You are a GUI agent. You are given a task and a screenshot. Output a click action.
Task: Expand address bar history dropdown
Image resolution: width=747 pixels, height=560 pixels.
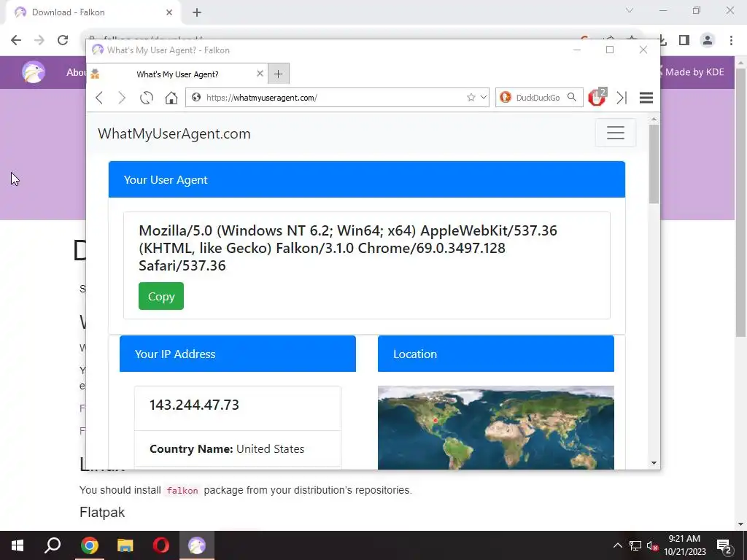click(484, 98)
